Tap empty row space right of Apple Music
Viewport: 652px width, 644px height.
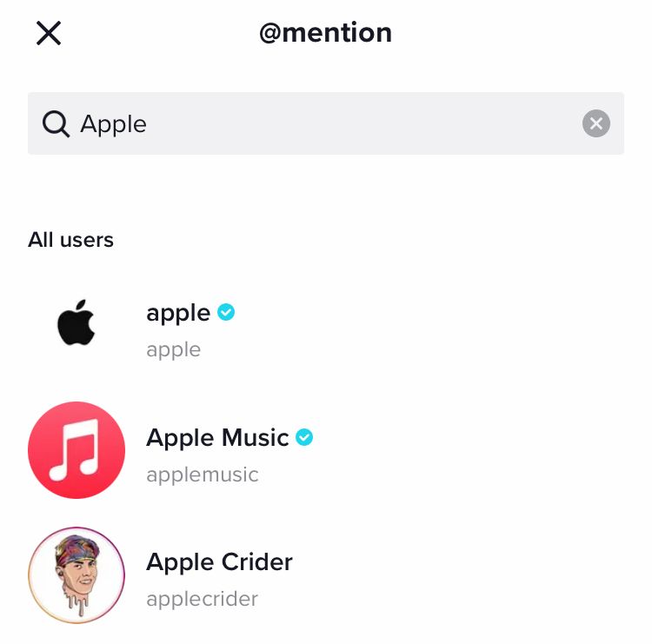pyautogui.click(x=469, y=450)
